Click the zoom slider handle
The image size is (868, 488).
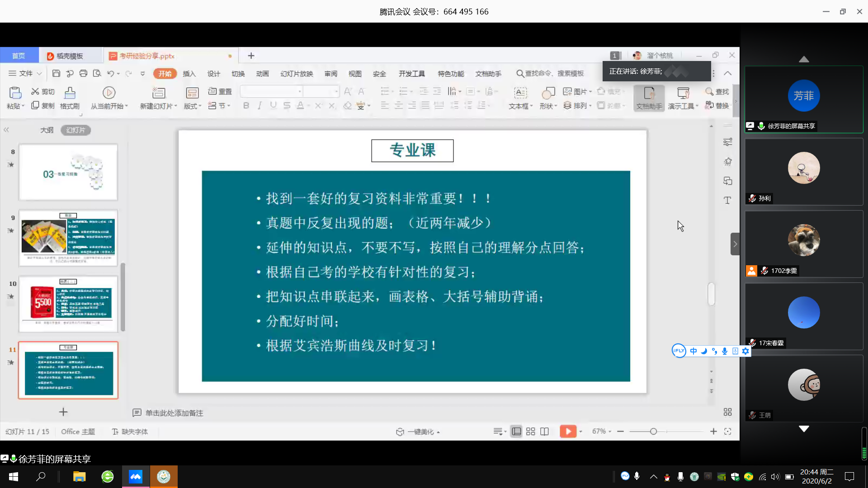[x=653, y=432]
